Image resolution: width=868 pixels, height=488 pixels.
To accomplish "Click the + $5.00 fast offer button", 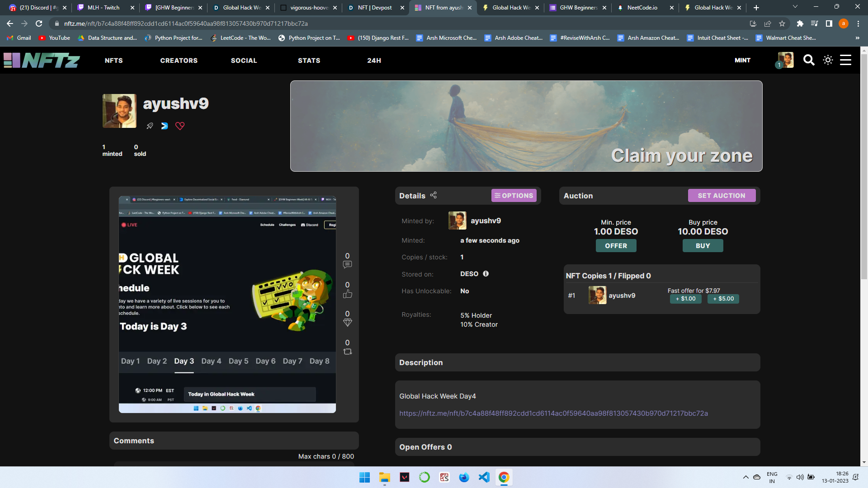I will tap(723, 299).
